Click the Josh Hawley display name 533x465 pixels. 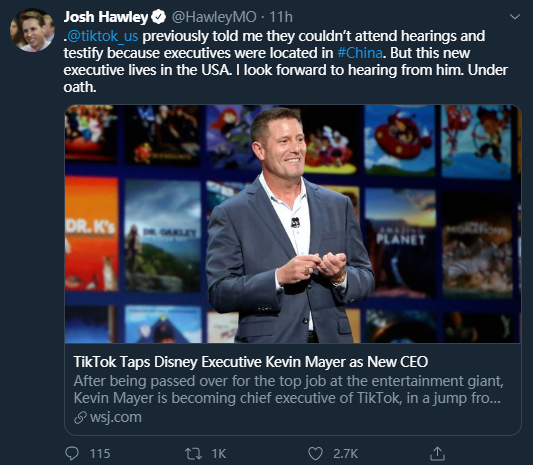106,17
